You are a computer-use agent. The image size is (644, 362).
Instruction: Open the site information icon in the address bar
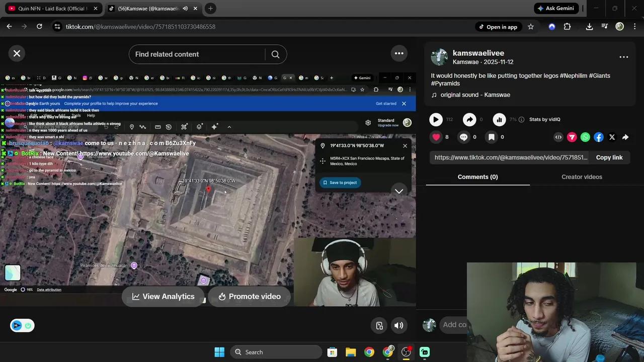[x=57, y=27]
